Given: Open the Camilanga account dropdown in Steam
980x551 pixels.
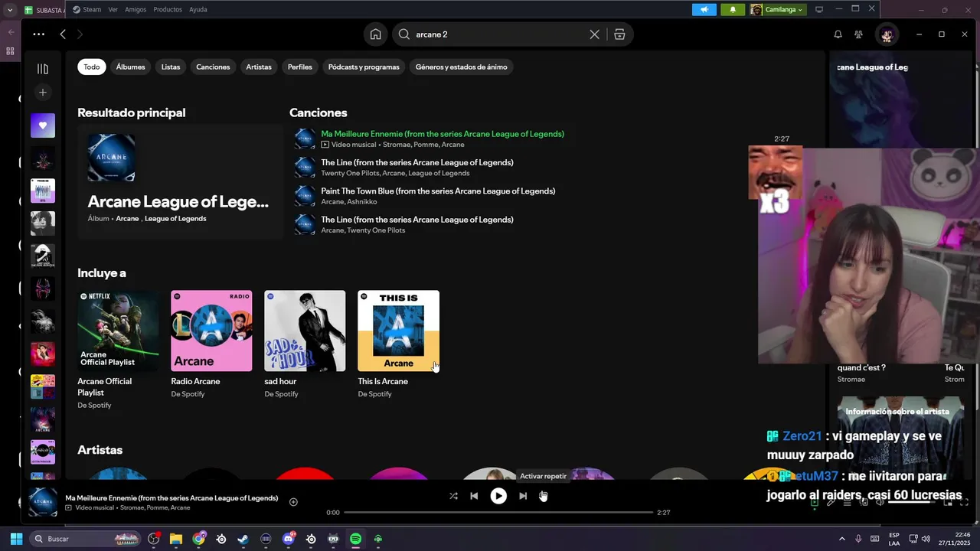Looking at the screenshot, I should click(776, 9).
